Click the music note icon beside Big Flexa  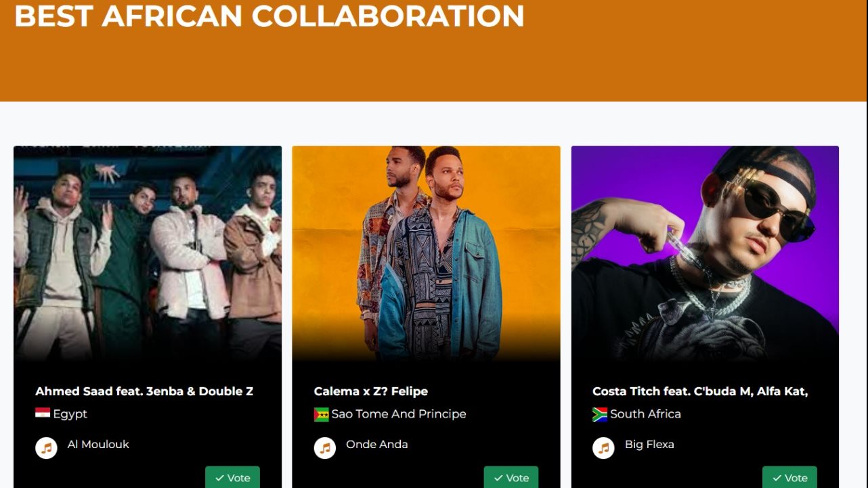pos(603,448)
